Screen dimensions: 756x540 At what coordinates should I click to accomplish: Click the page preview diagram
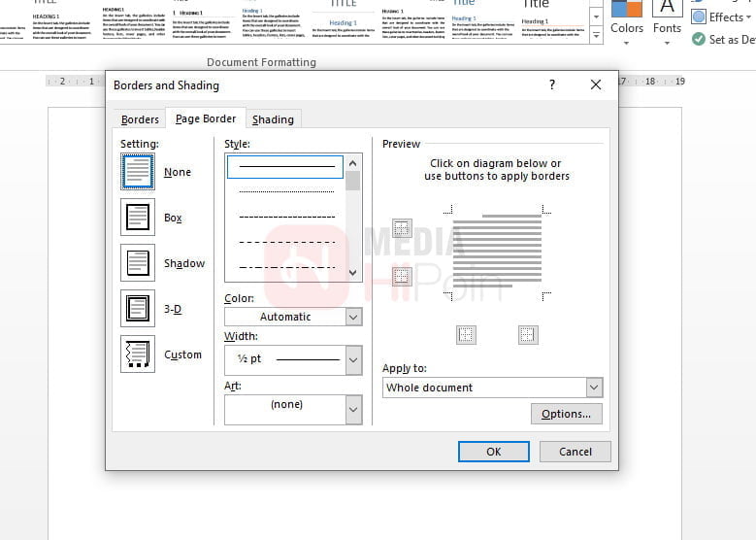coord(497,253)
